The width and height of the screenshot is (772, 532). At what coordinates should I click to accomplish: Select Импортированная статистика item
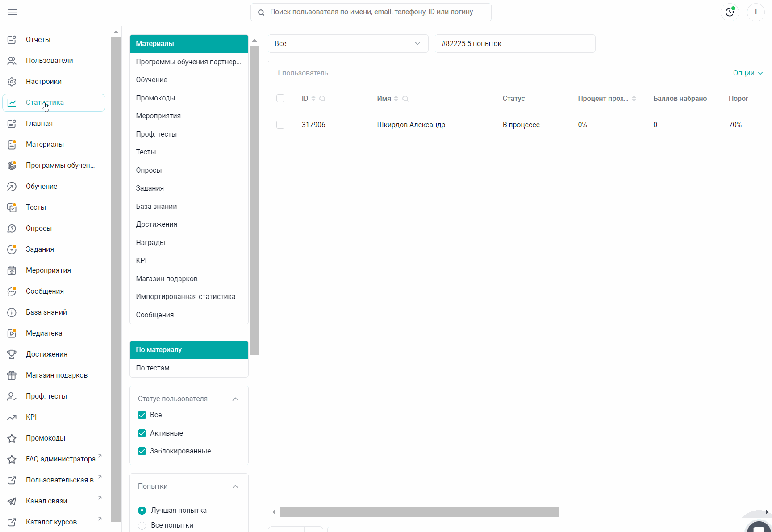click(189, 297)
